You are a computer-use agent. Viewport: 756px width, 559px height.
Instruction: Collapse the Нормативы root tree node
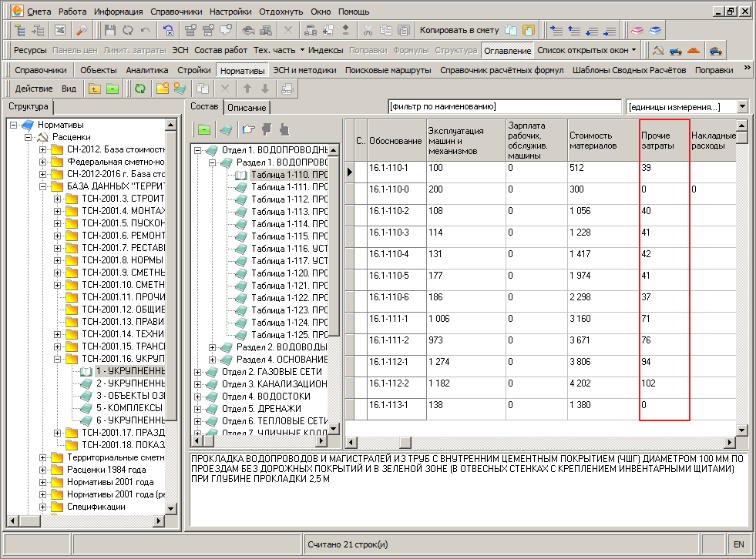tap(14, 125)
